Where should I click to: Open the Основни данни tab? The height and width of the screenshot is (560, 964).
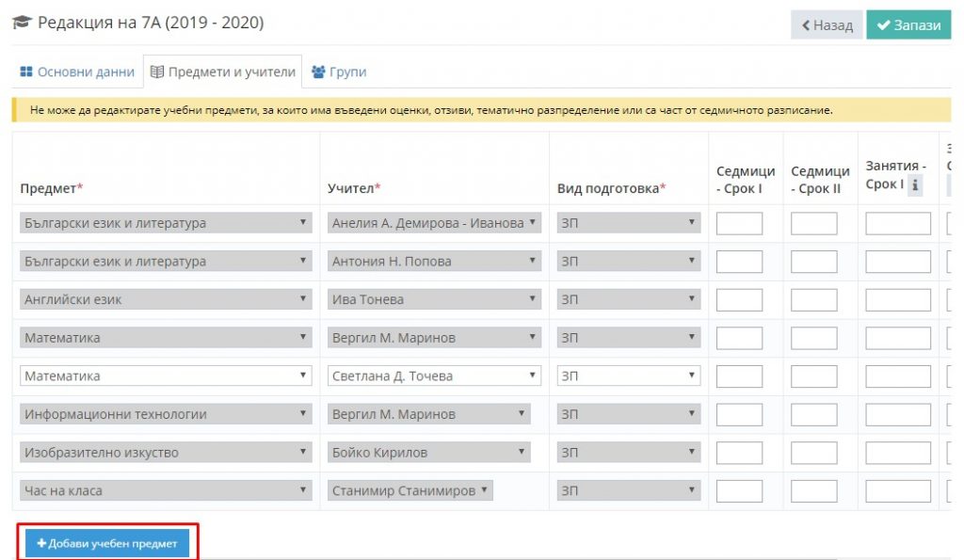(x=78, y=72)
